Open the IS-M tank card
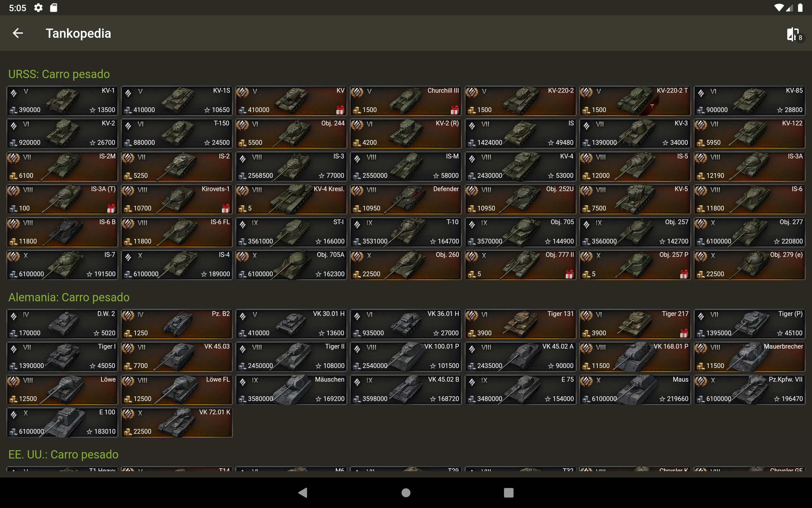Image resolution: width=812 pixels, height=508 pixels. coord(406,166)
